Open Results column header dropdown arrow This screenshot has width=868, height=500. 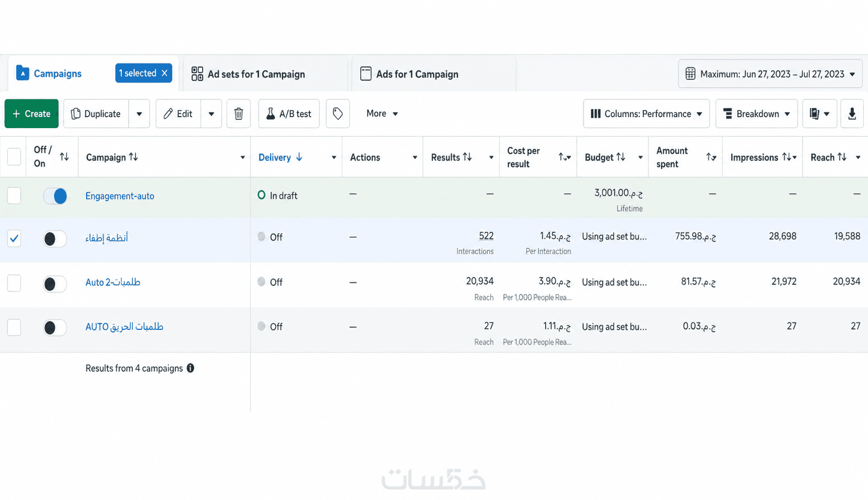click(491, 158)
